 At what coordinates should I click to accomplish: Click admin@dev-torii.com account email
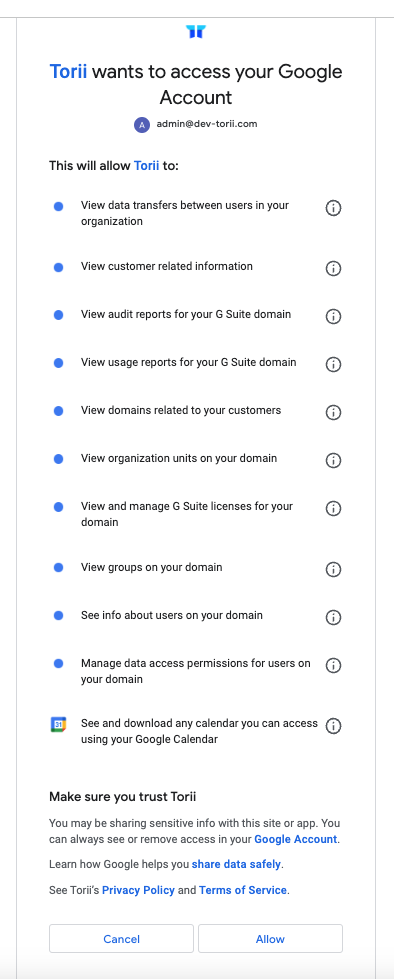(207, 124)
